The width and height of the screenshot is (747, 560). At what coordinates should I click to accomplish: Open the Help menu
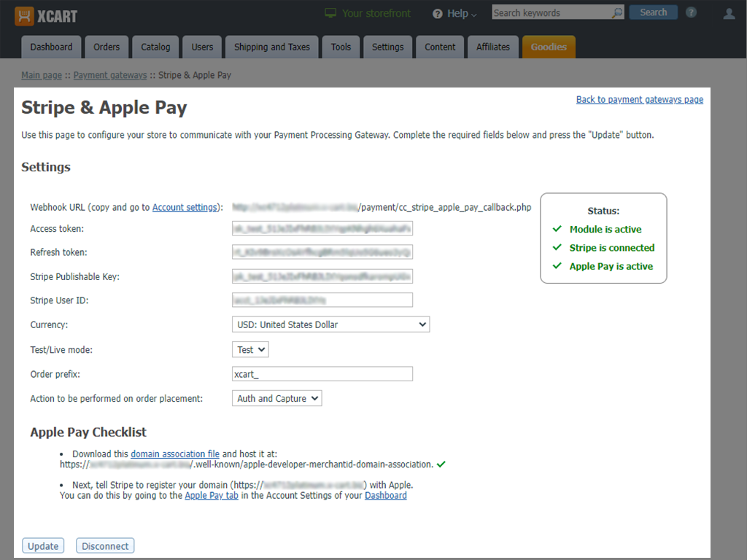point(454,14)
